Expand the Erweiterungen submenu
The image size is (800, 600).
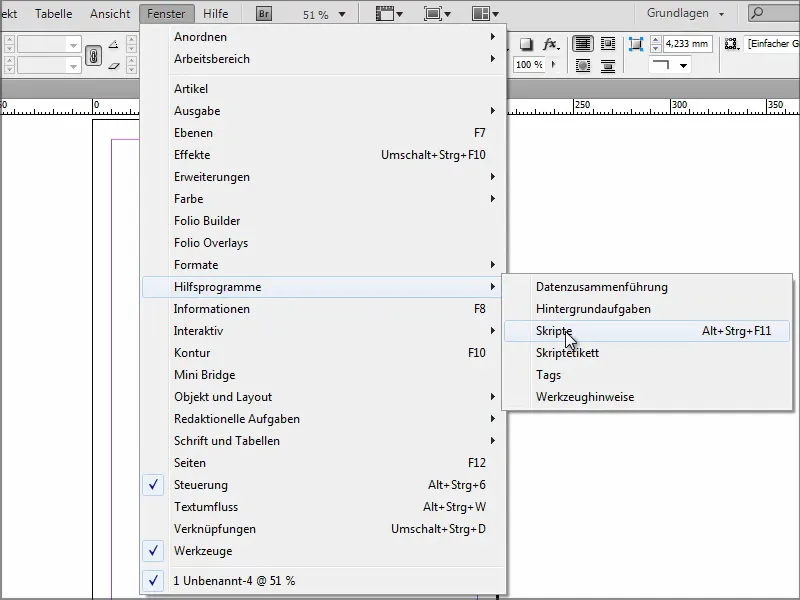point(323,177)
